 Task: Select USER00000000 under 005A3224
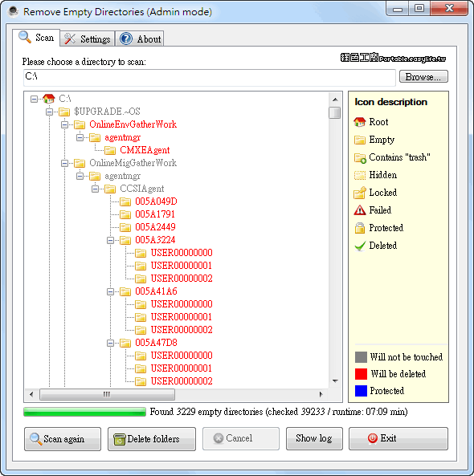coord(182,253)
